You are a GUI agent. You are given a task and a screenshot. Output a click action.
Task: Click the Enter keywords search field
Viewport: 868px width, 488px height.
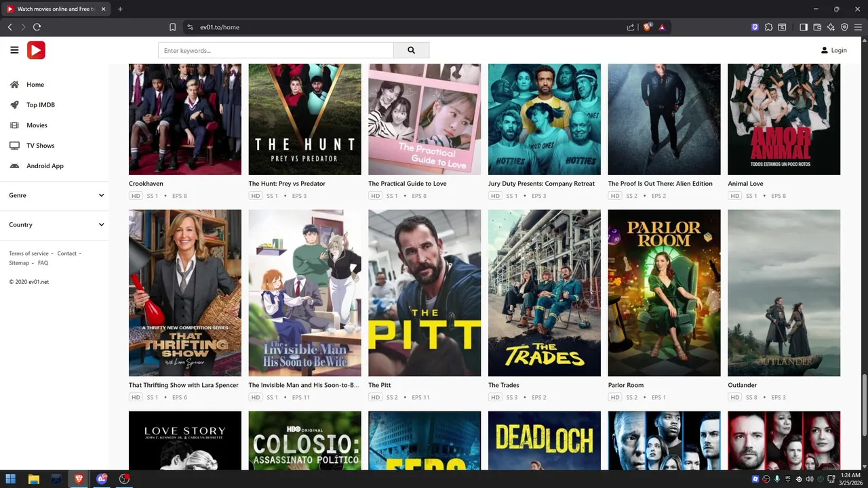click(276, 50)
